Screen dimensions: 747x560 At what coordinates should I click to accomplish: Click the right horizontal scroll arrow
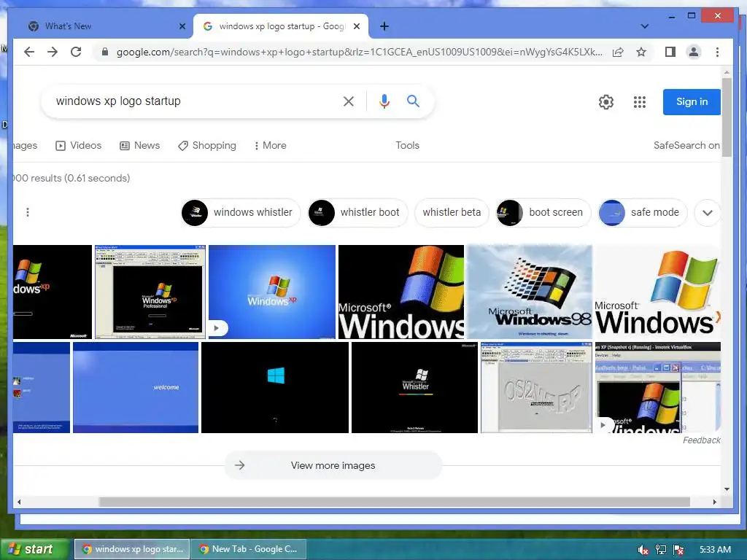point(714,502)
